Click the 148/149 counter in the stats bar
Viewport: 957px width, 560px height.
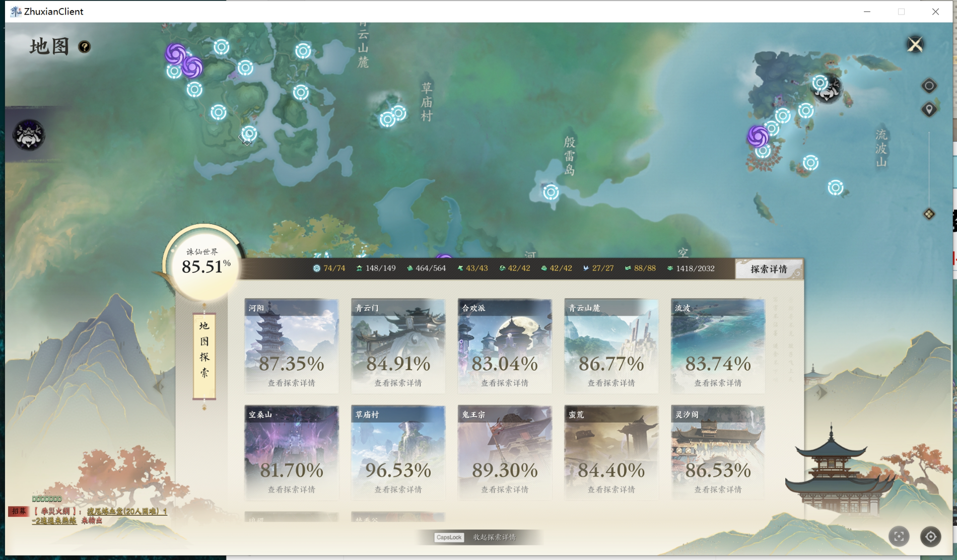376,268
